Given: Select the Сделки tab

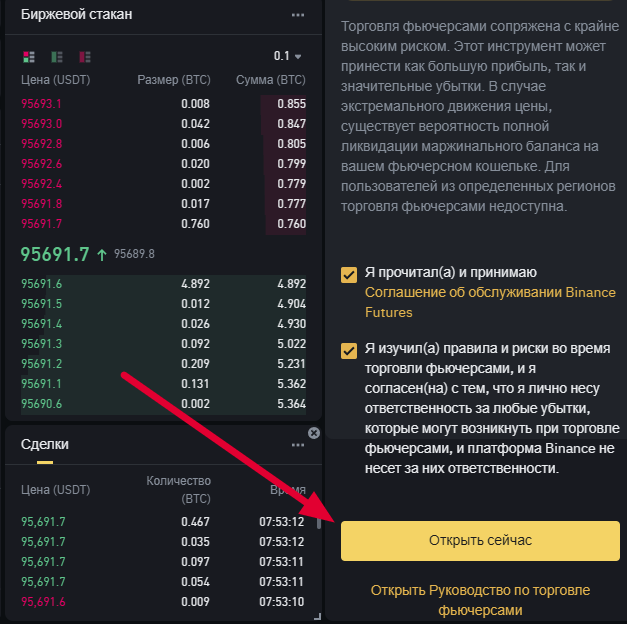Looking at the screenshot, I should coord(45,444).
